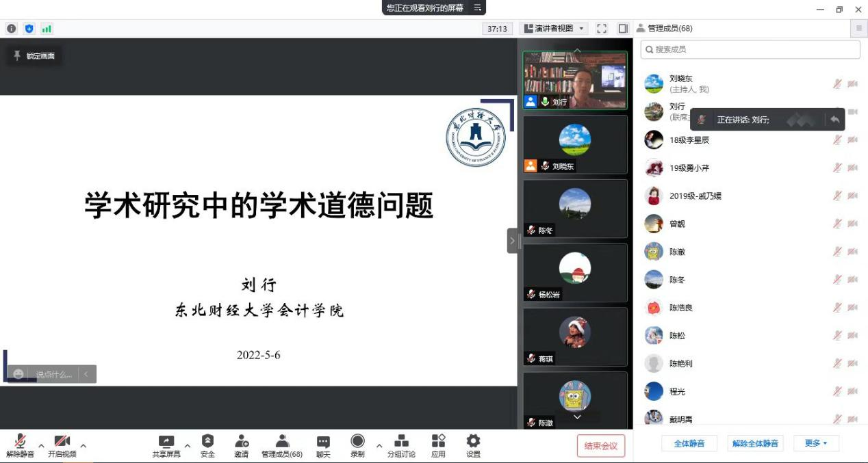This screenshot has width=868, height=463.
Task: Open member panel options menu
Action: coord(858,28)
